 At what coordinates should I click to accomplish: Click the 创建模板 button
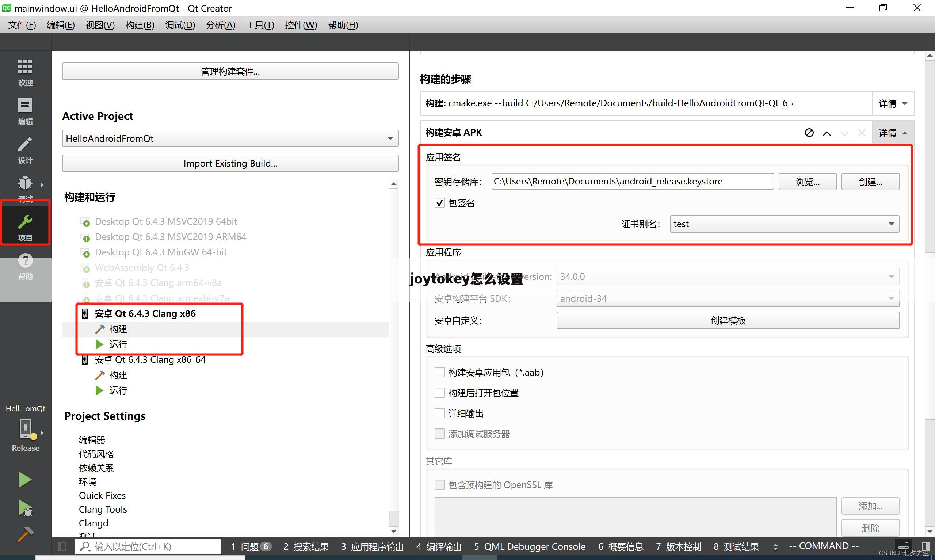[x=728, y=320]
